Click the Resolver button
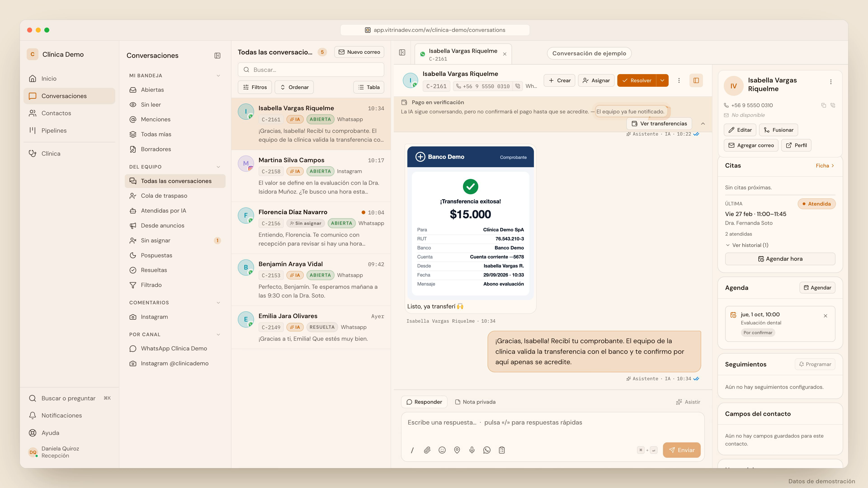Image resolution: width=868 pixels, height=488 pixels. coord(637,80)
